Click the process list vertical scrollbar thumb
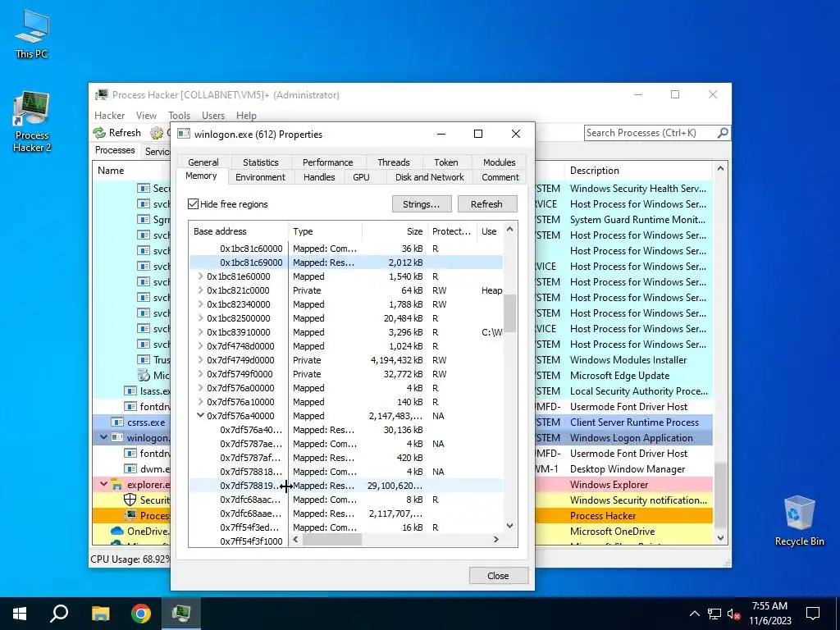This screenshot has height=630, width=840. tap(720, 495)
